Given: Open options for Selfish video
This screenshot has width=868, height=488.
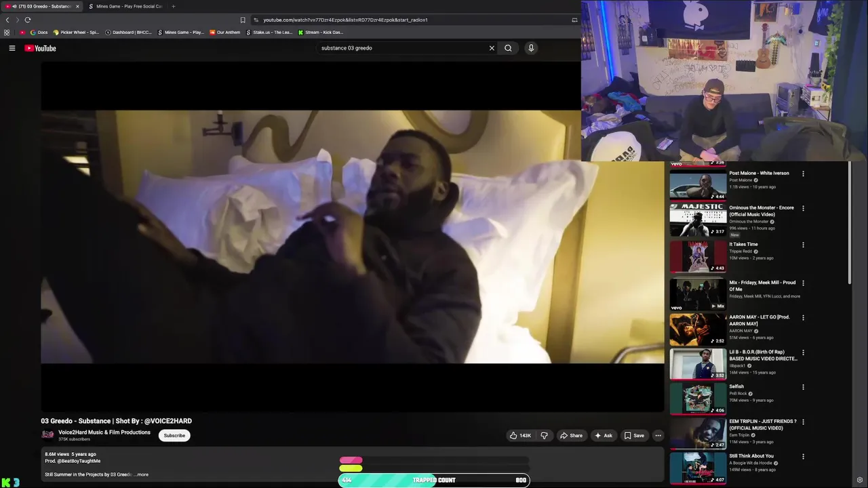Looking at the screenshot, I should [803, 387].
